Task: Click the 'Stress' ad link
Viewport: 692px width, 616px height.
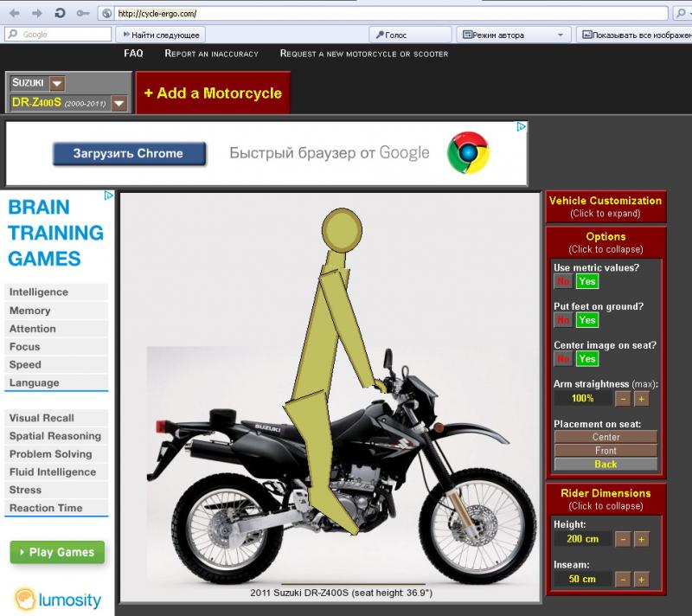Action: [x=56, y=491]
